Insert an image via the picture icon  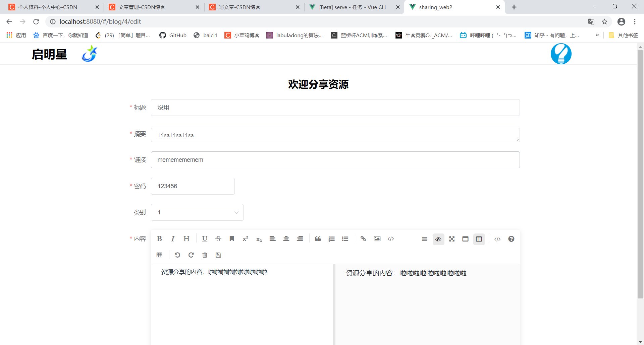[x=377, y=239]
